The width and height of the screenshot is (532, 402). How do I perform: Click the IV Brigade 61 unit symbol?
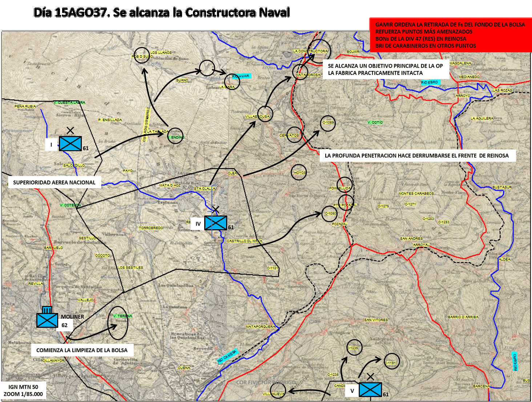coord(215,223)
